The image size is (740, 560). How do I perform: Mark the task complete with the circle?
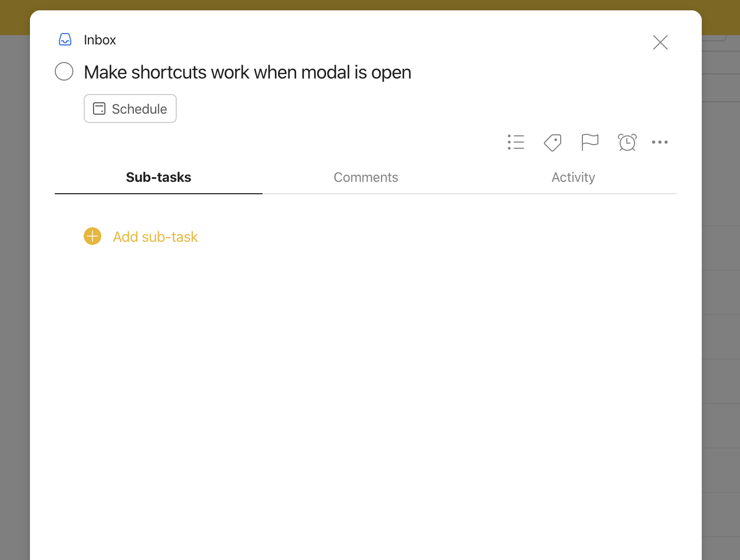(x=64, y=71)
